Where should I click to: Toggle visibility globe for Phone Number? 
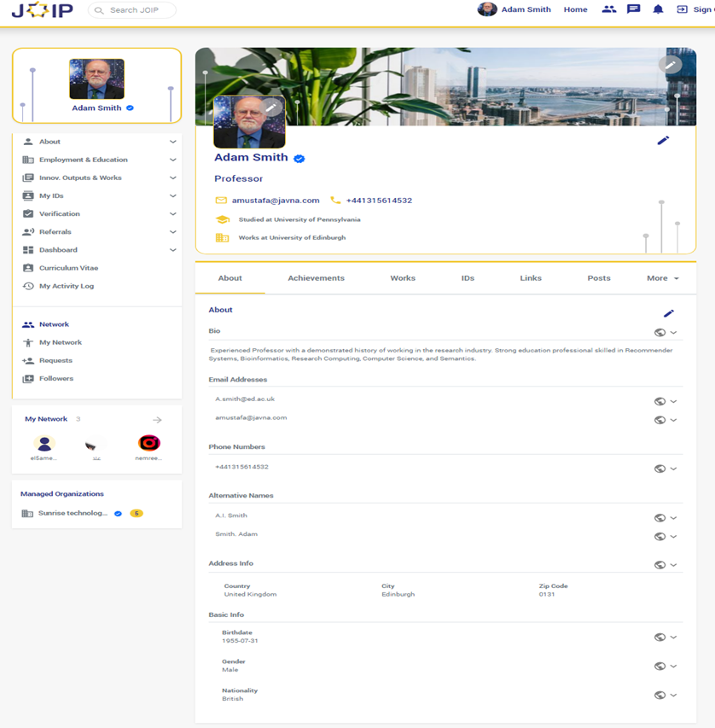click(x=660, y=469)
